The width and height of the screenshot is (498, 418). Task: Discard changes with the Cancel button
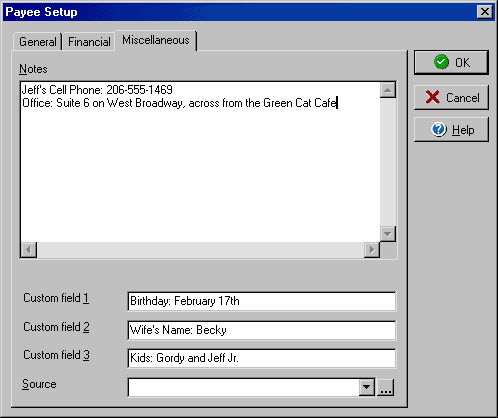(451, 97)
